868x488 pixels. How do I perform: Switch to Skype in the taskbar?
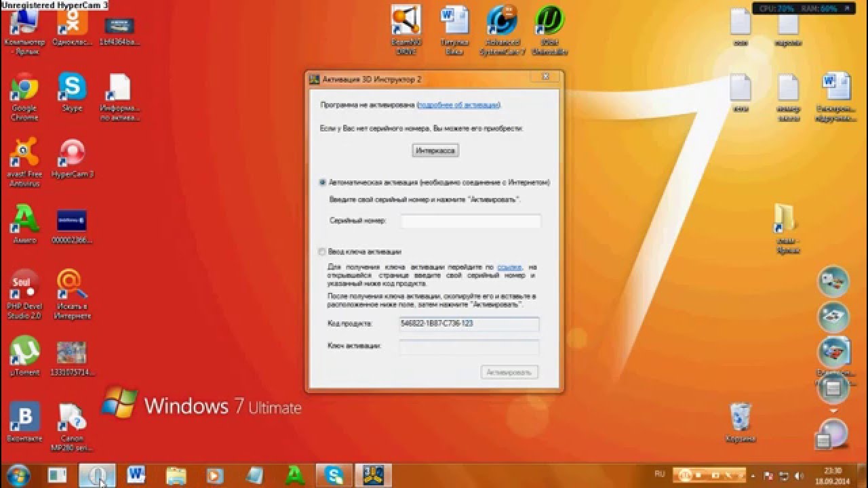pos(334,474)
